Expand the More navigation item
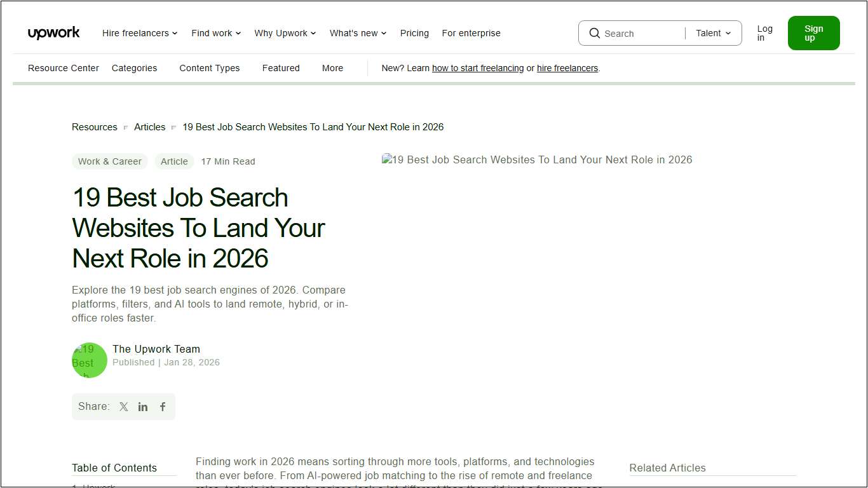868x488 pixels. [332, 68]
